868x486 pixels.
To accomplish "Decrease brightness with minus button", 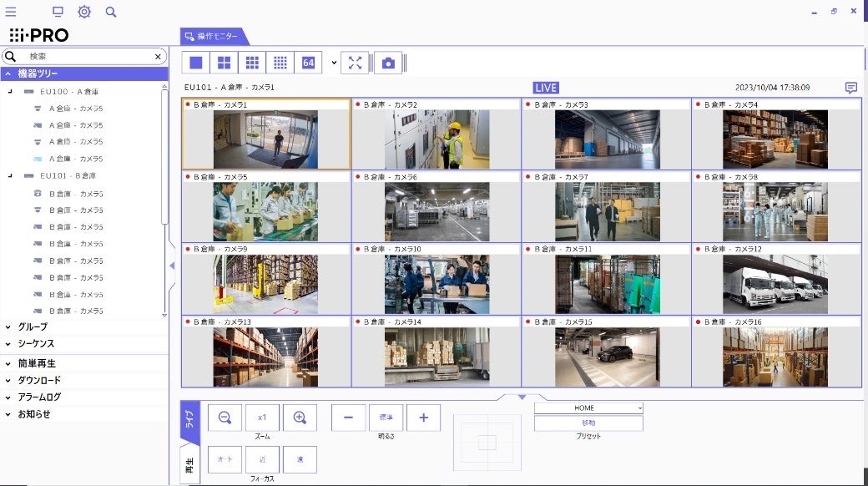I will coord(348,418).
